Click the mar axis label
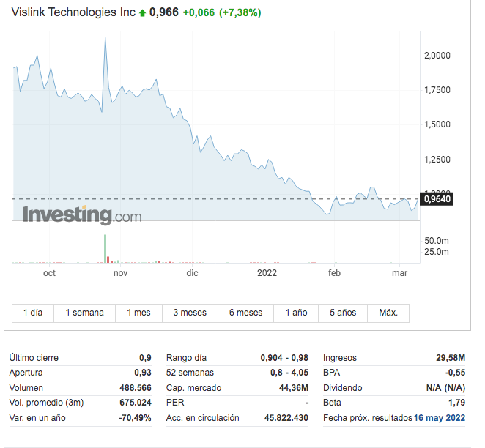The width and height of the screenshot is (485, 448). tap(399, 273)
